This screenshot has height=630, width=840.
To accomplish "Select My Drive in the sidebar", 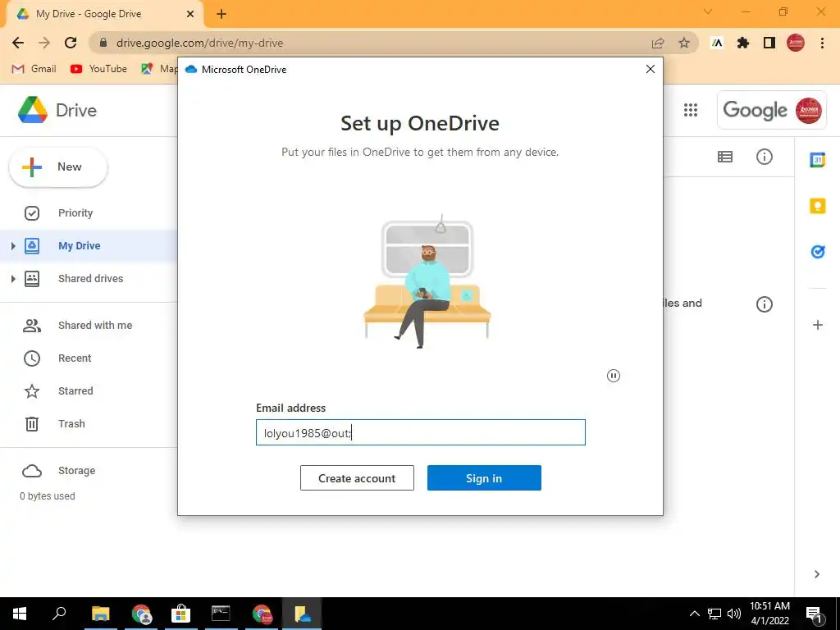I will pyautogui.click(x=80, y=246).
